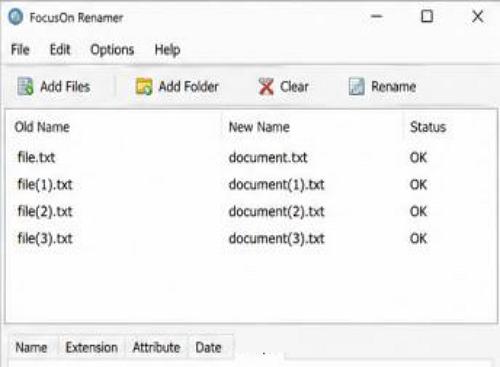Screen dimensions: 500x367
Task: Click the new name document.txt
Action: [x=268, y=157]
